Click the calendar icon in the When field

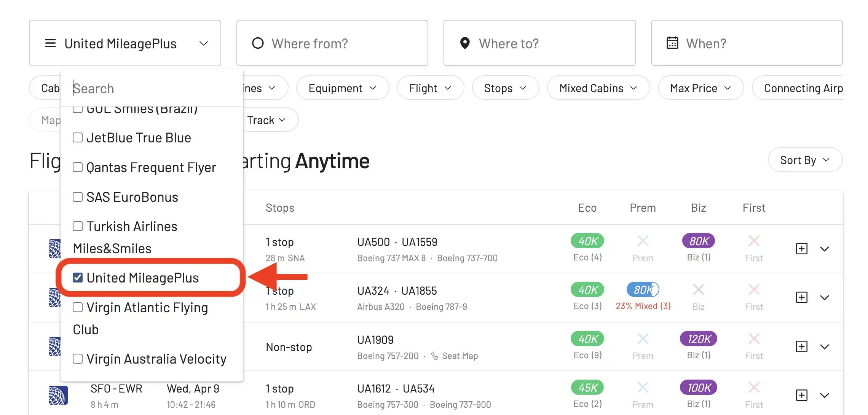pyautogui.click(x=672, y=43)
